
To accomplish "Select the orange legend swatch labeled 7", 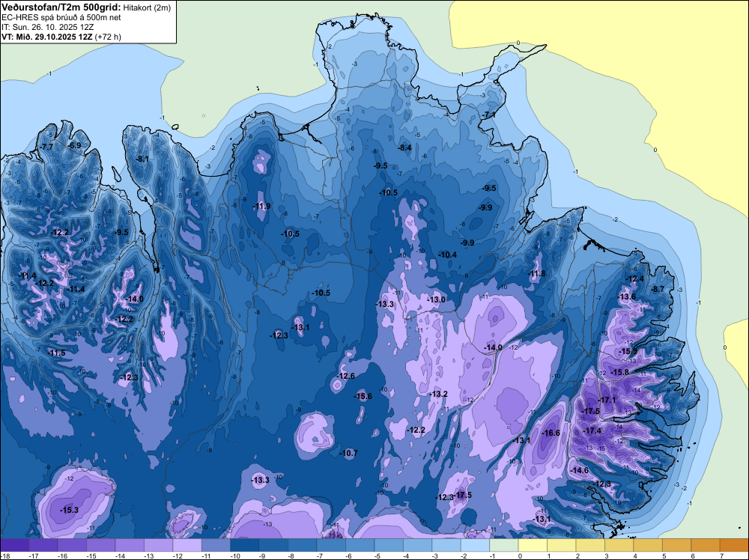I will click(x=734, y=545).
